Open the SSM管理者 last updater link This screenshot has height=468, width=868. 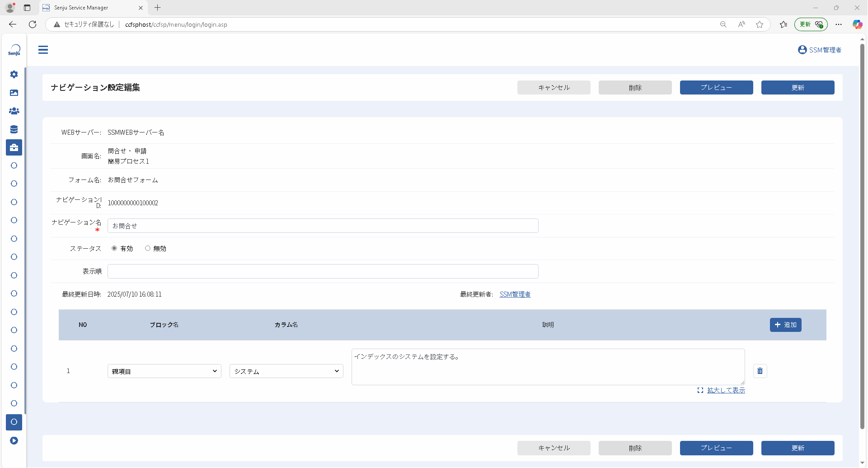pyautogui.click(x=515, y=294)
